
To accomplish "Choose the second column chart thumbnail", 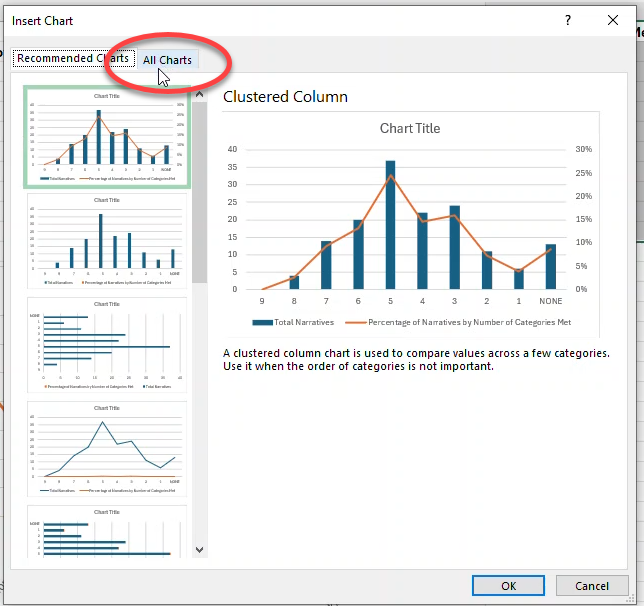I will coord(107,240).
